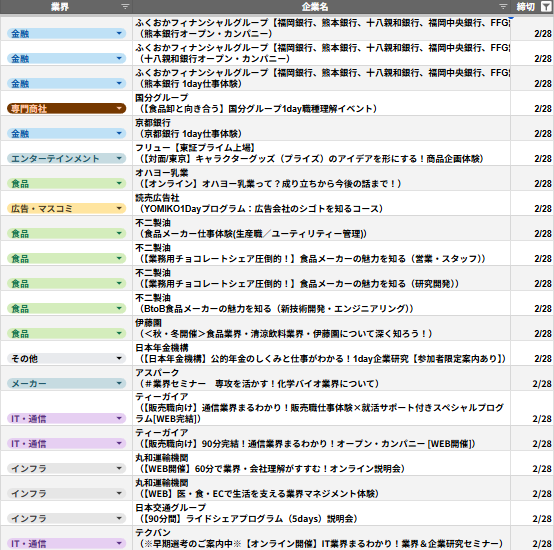The image size is (554, 550).
Task: Select the テクバン company cell
Action: pos(322,538)
